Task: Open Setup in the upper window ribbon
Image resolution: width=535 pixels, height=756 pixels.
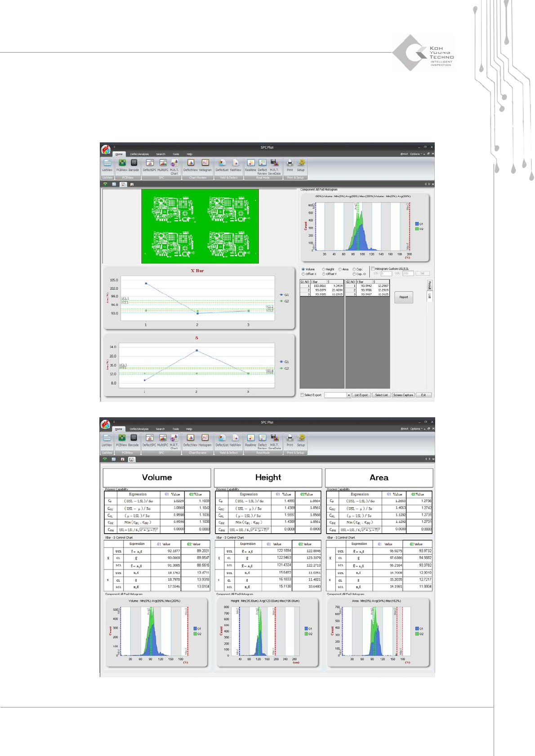Action: coord(301,165)
